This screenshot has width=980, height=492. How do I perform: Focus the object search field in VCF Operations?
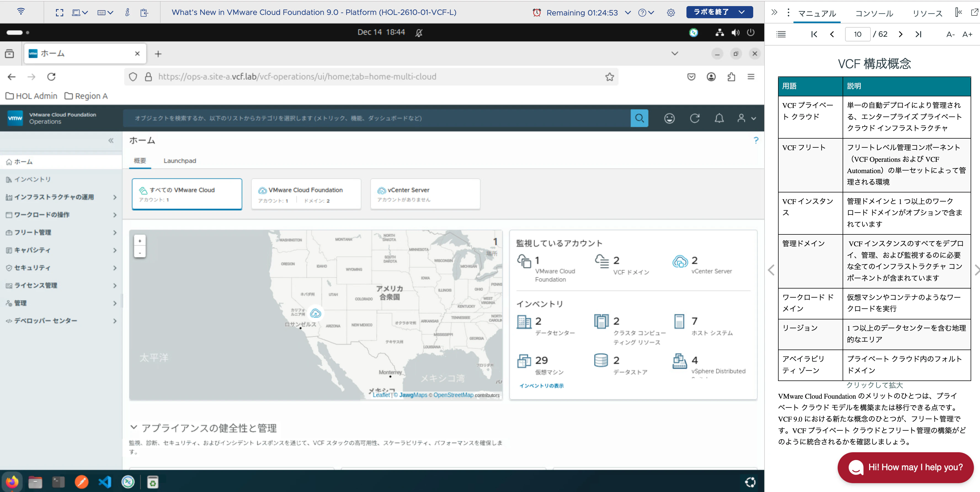(x=377, y=118)
